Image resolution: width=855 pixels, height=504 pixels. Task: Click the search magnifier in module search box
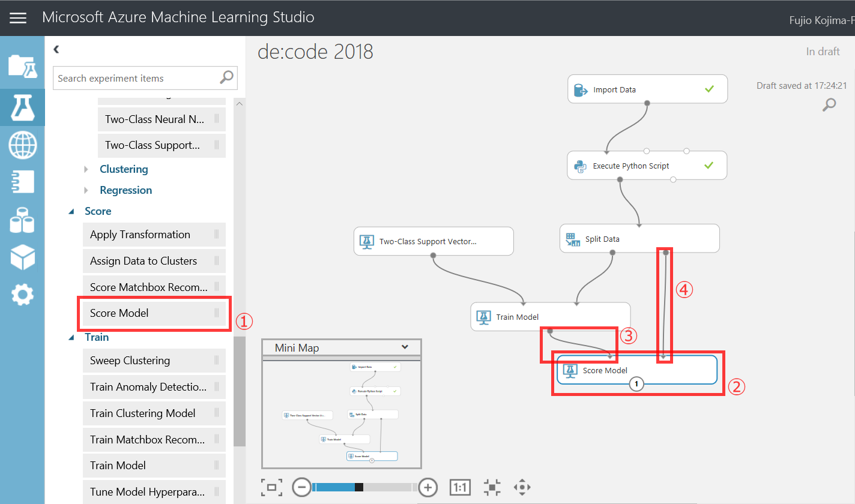226,77
